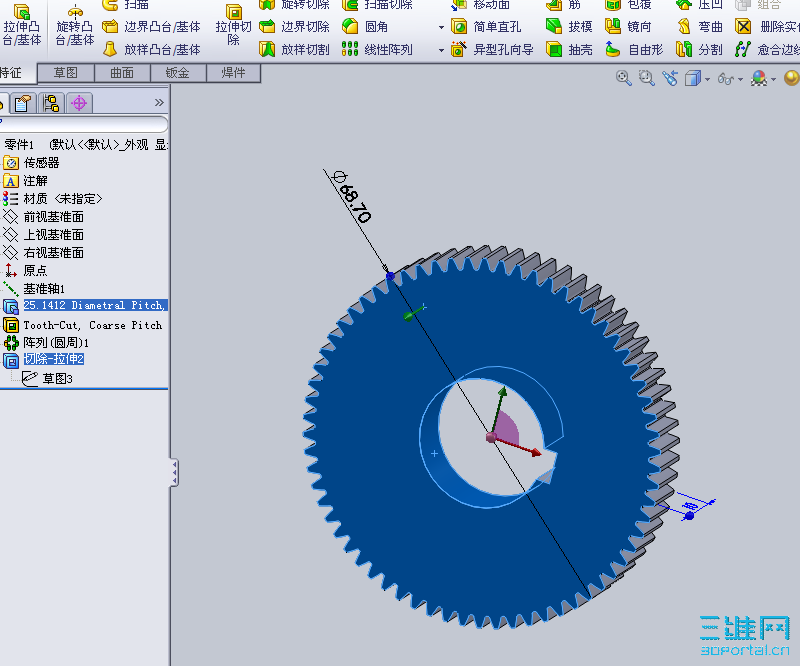
Task: Restore the previous view
Action: coord(670,78)
